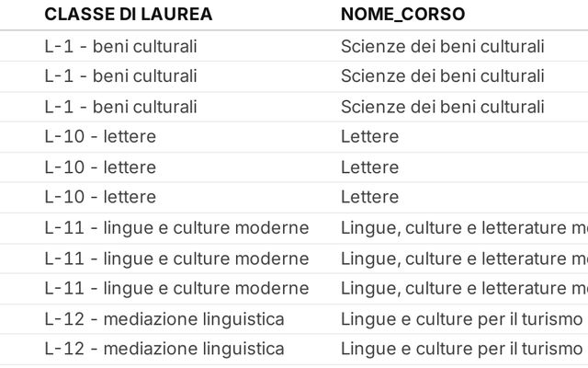Image resolution: width=588 pixels, height=368 pixels.
Task: Click the last "Lettere" course name cell
Action: (369, 197)
